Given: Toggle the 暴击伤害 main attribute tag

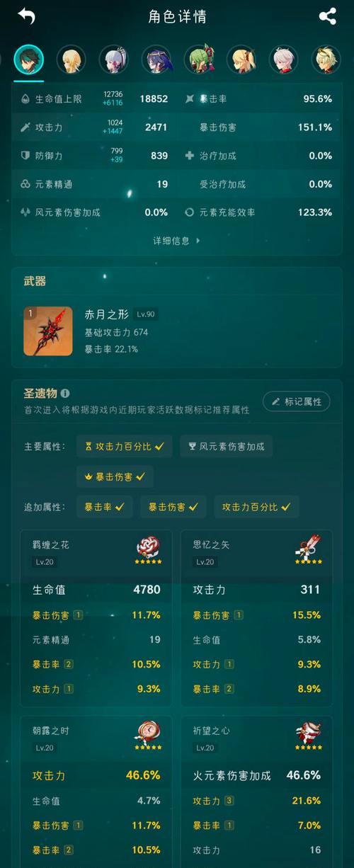Looking at the screenshot, I should 115,476.
